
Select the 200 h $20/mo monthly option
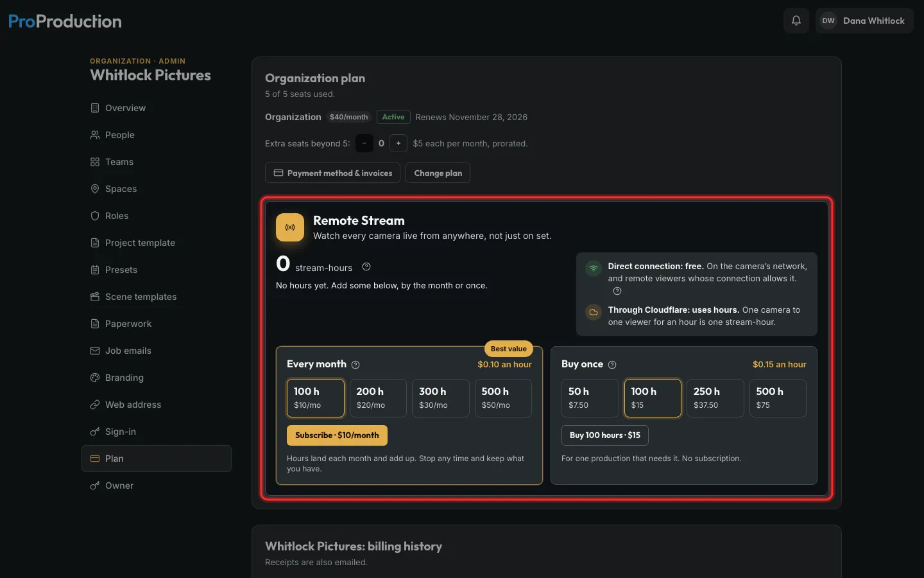pos(378,398)
